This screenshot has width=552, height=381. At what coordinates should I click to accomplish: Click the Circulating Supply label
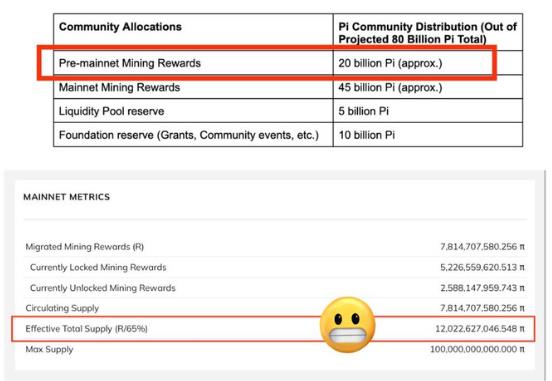[x=62, y=308]
